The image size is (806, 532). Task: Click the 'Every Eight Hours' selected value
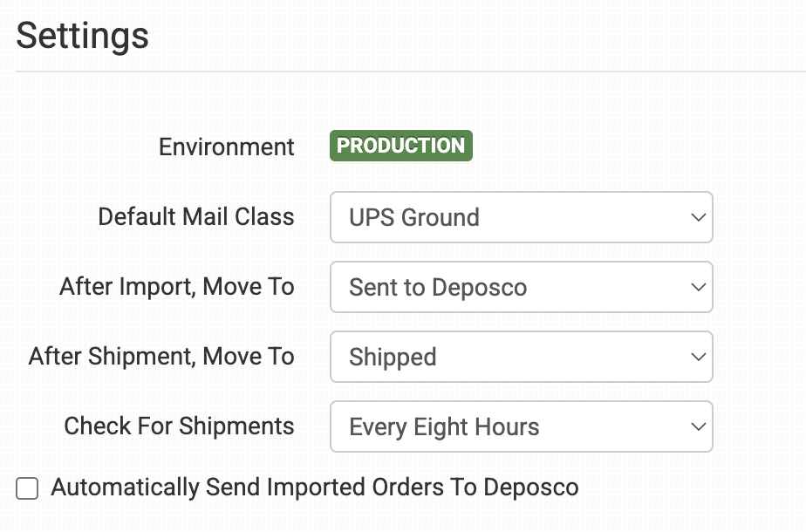[444, 426]
